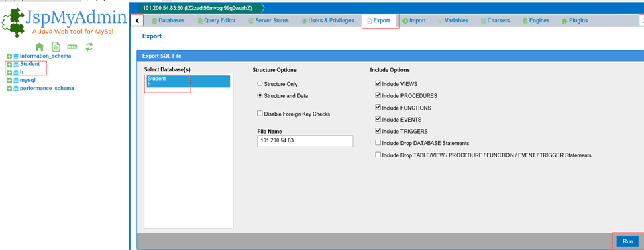The height and width of the screenshot is (250, 644).
Task: Open the Charsets tab
Action: click(495, 21)
